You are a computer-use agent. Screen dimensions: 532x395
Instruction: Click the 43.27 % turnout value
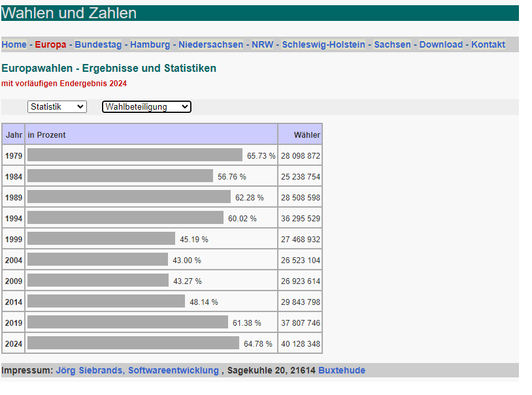(x=188, y=281)
